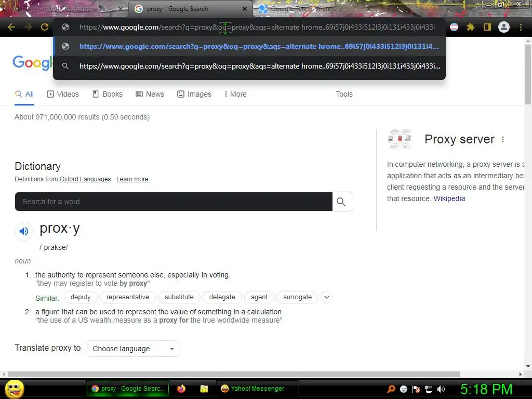Open the Proxy server panel three-dot options
532x399 pixels.
[503, 139]
